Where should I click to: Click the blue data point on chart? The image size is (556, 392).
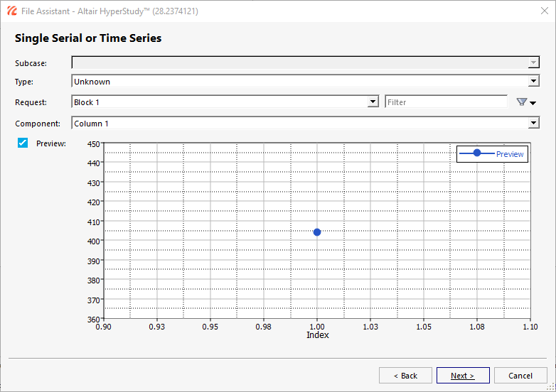[x=317, y=232]
